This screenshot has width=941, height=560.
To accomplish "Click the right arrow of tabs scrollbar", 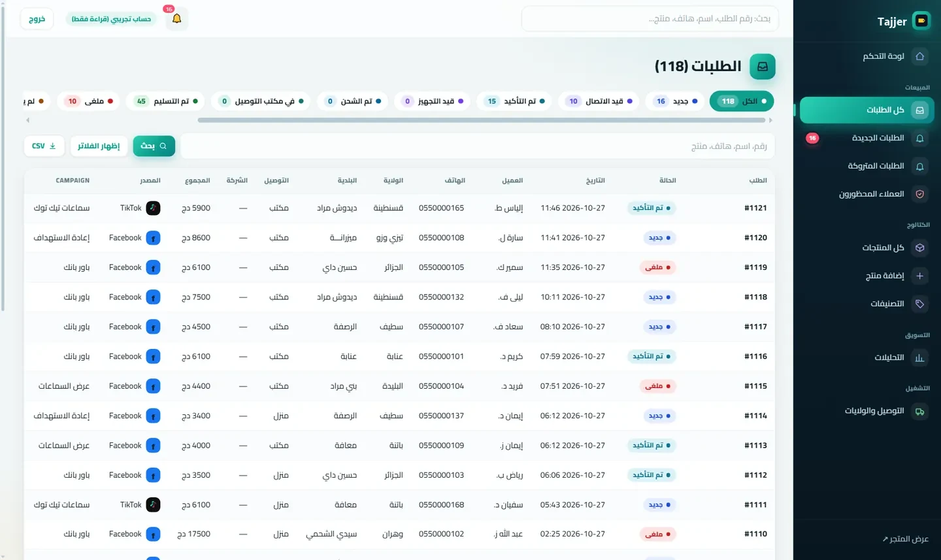I will 770,120.
